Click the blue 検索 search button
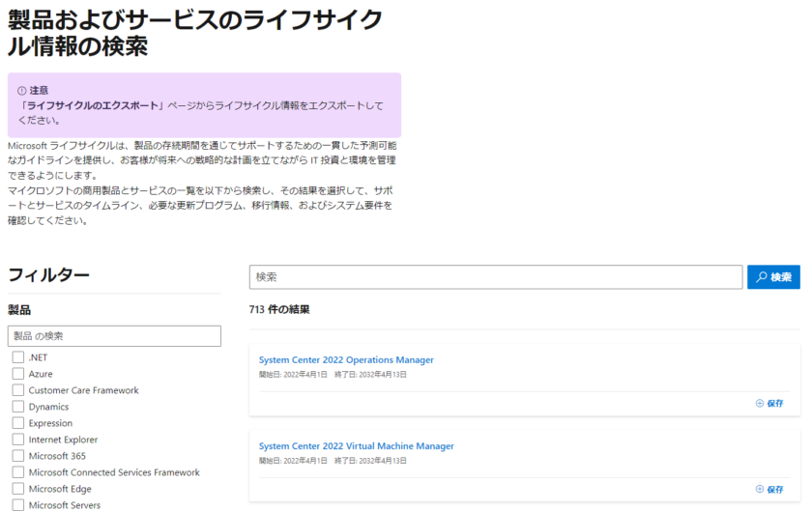The image size is (812, 512). tap(773, 277)
